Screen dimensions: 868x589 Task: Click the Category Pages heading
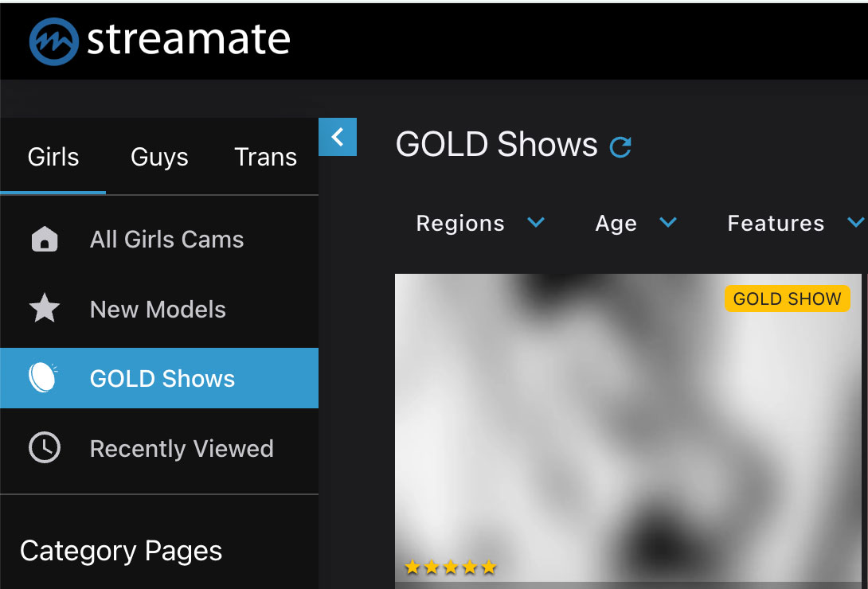coord(120,550)
